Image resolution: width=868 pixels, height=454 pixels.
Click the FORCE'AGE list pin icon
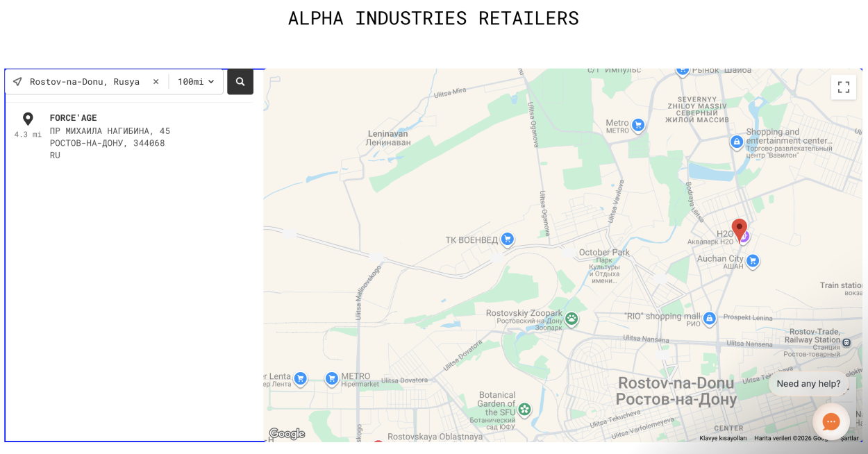click(28, 119)
